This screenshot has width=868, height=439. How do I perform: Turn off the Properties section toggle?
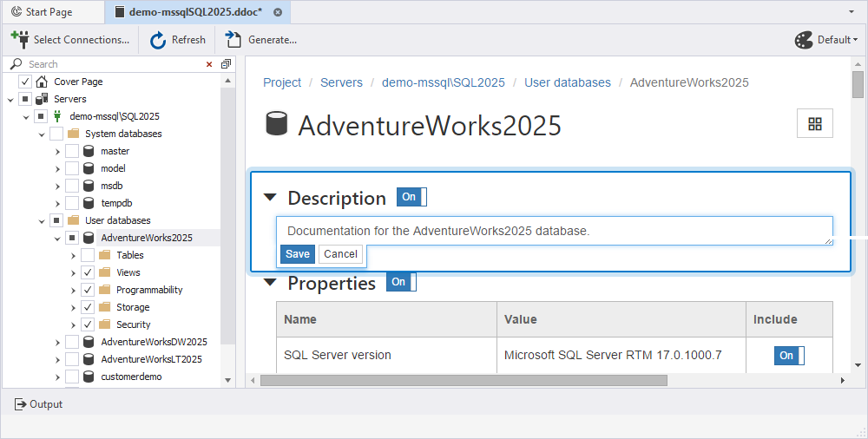(x=401, y=282)
